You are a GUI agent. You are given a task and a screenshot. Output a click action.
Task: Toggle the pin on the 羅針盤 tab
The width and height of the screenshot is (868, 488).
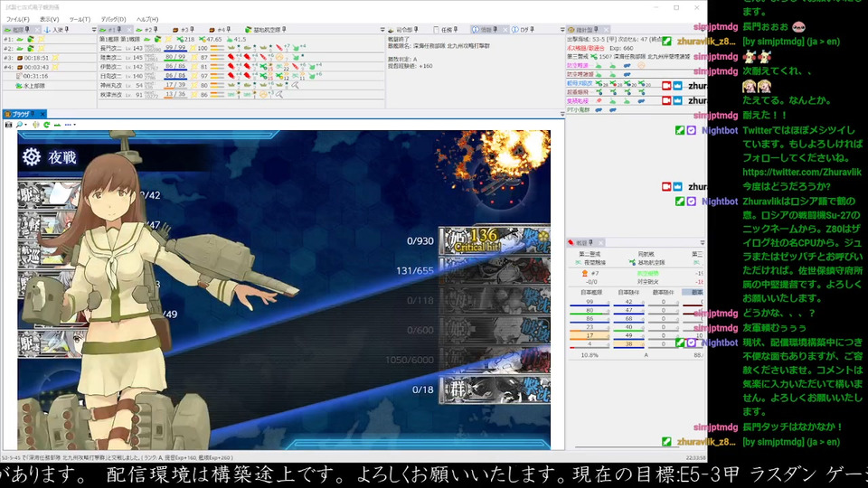(x=596, y=30)
